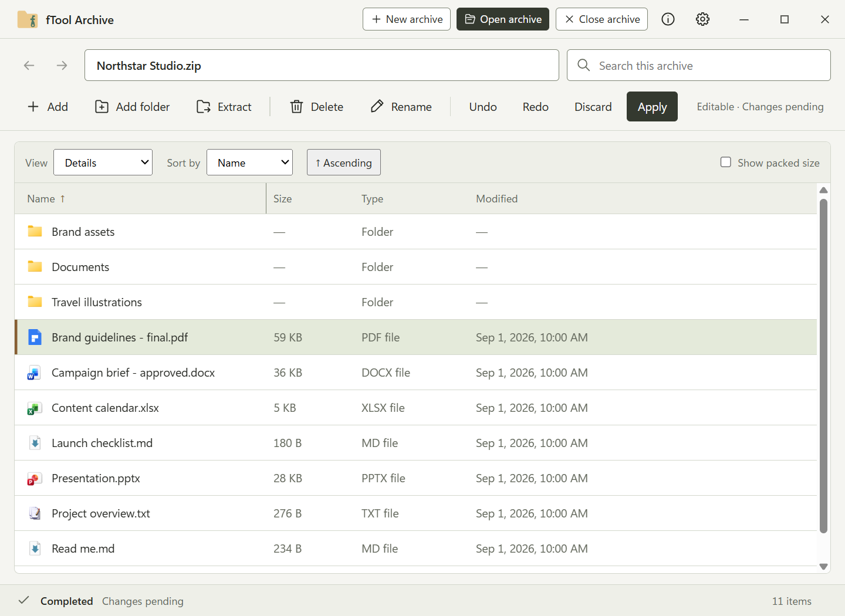Image resolution: width=845 pixels, height=616 pixels.
Task: Select Read me.md file name
Action: [83, 549]
